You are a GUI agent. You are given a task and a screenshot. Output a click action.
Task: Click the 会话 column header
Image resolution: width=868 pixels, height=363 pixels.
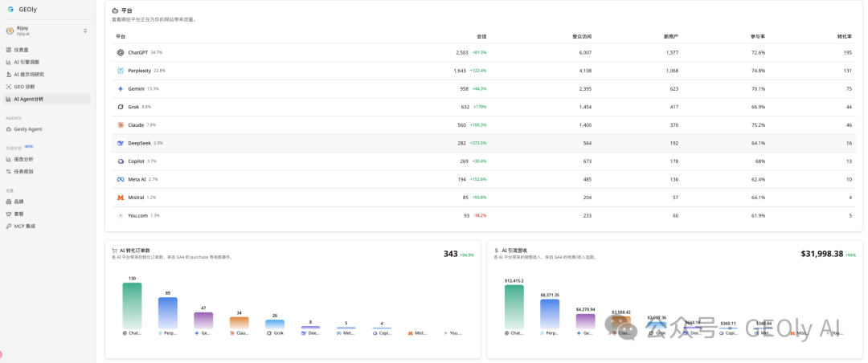[481, 36]
